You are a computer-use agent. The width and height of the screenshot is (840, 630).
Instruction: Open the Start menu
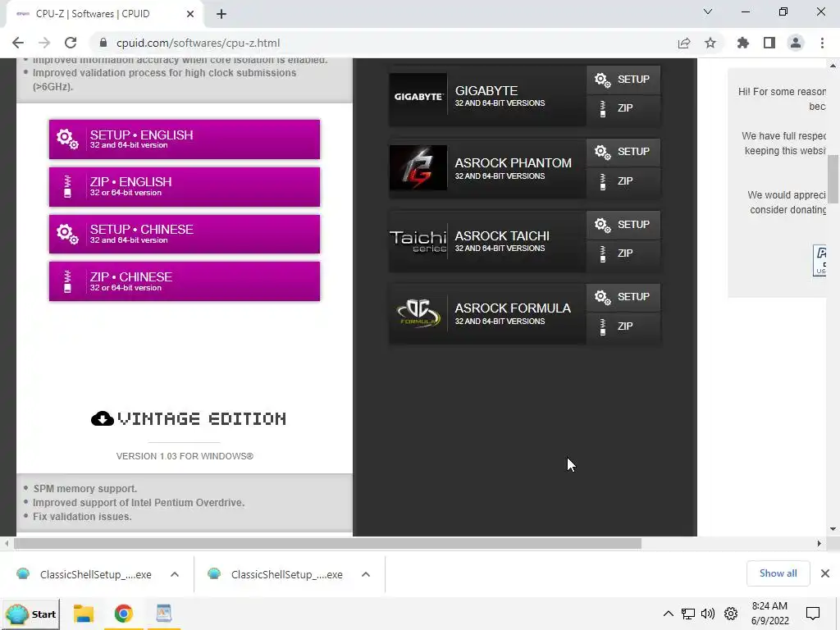coord(31,614)
